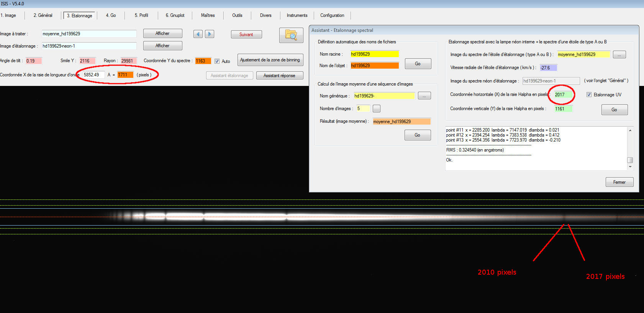Click Afficher next to Image à traiter
Image resolution: width=644 pixels, height=313 pixels.
162,34
